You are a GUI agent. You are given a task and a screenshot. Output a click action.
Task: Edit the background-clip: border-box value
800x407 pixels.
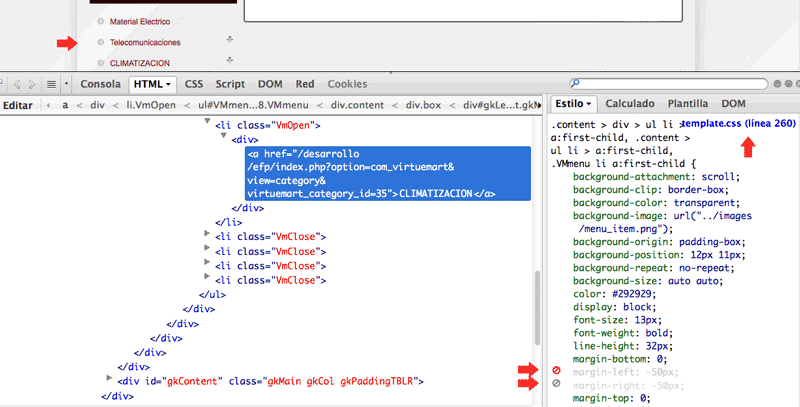696,190
